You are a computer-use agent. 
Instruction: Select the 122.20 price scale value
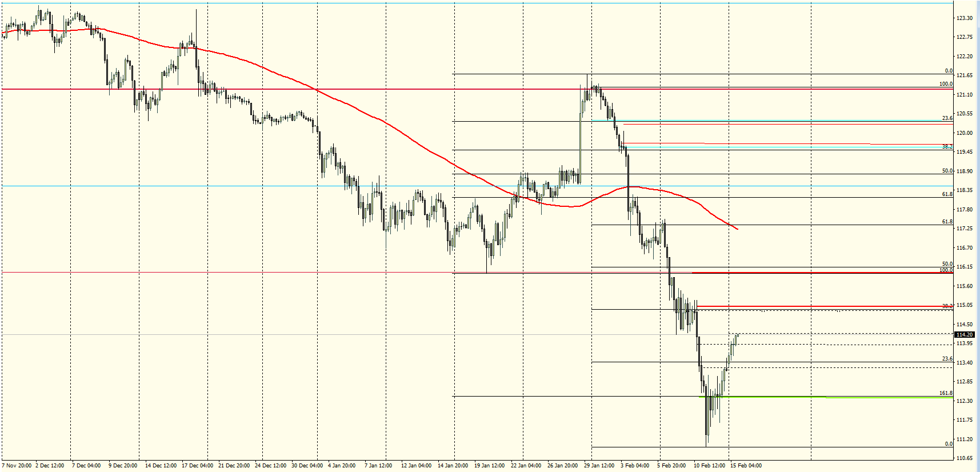click(965, 57)
